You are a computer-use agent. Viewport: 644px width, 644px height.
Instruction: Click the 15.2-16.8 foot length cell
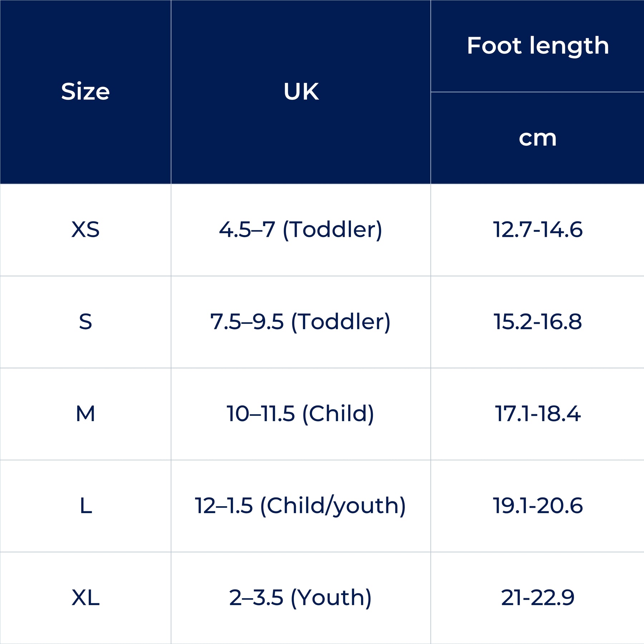537,321
